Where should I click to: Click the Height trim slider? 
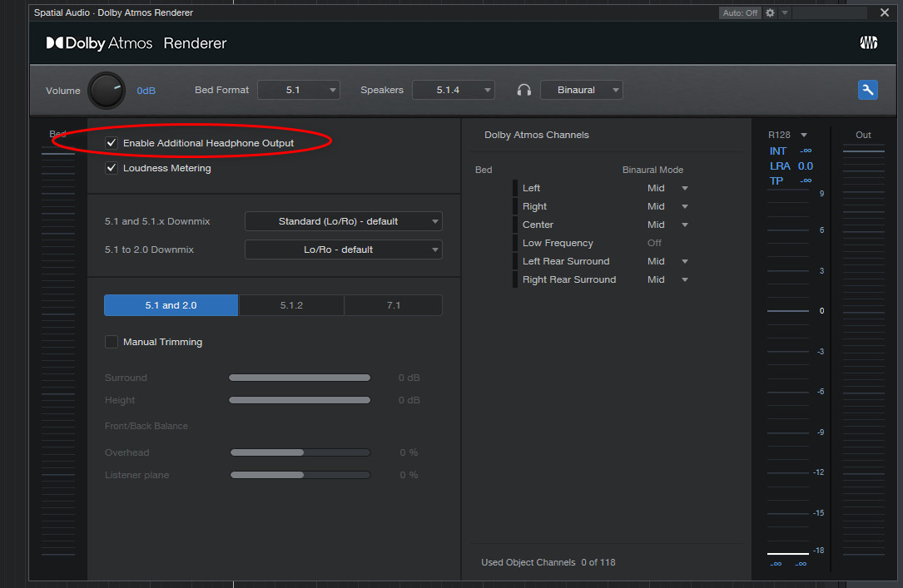pos(300,400)
